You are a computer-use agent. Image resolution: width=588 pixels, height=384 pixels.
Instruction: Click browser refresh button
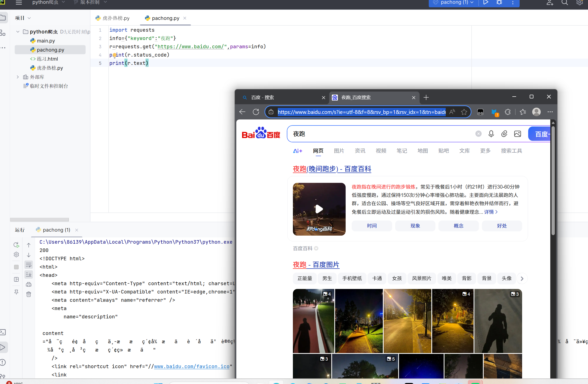click(256, 112)
